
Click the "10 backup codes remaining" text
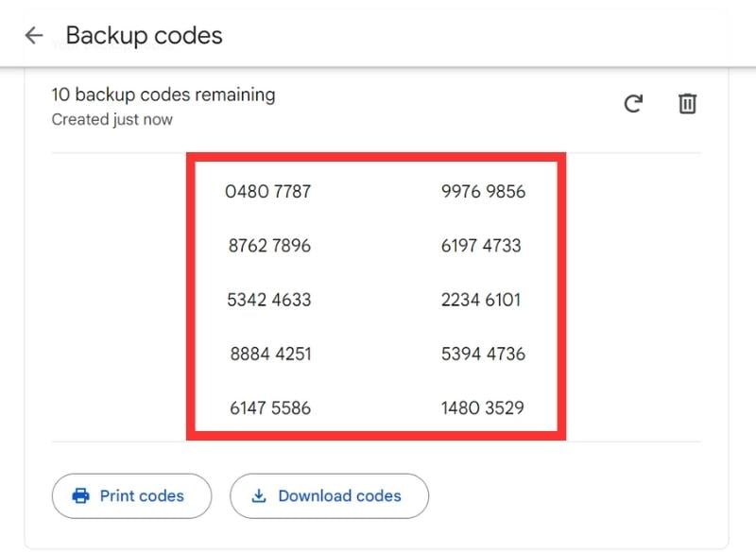point(163,95)
